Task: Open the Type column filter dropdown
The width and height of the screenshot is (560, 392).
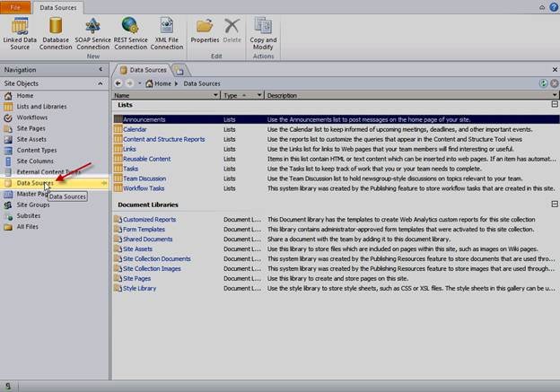Action: click(x=259, y=95)
